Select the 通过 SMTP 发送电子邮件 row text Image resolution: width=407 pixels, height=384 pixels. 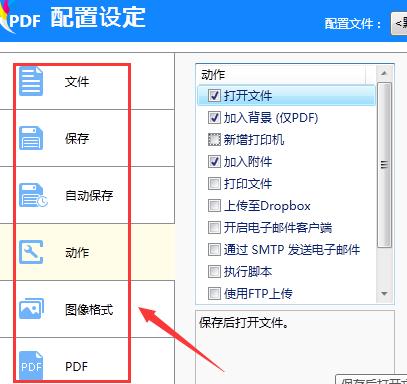pos(292,250)
